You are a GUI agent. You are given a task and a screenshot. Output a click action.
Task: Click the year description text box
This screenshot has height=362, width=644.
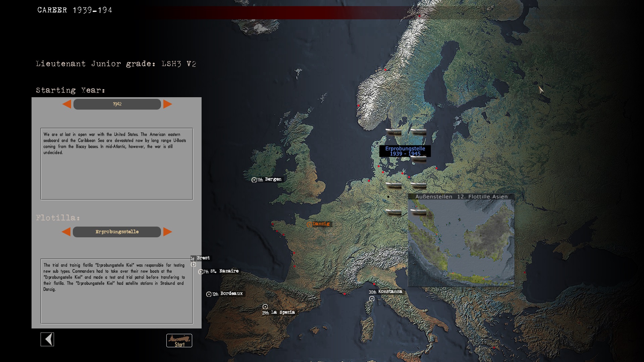point(117,164)
